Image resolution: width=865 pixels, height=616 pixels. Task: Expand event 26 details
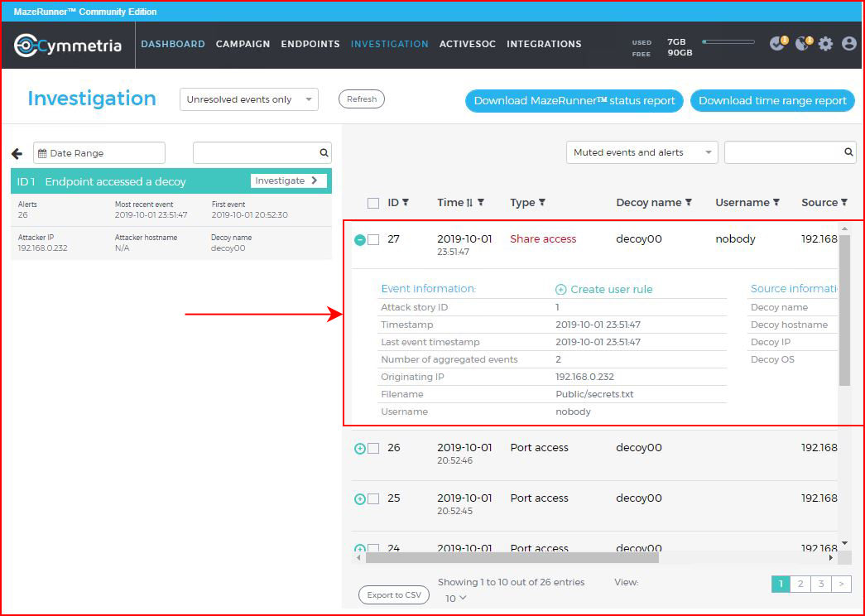pos(360,449)
